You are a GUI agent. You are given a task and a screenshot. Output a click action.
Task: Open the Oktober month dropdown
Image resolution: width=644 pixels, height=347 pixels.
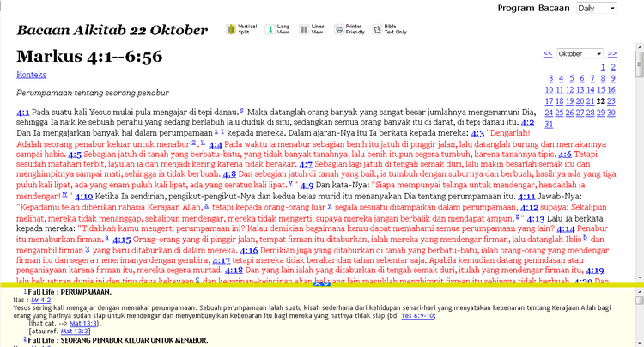tap(580, 54)
